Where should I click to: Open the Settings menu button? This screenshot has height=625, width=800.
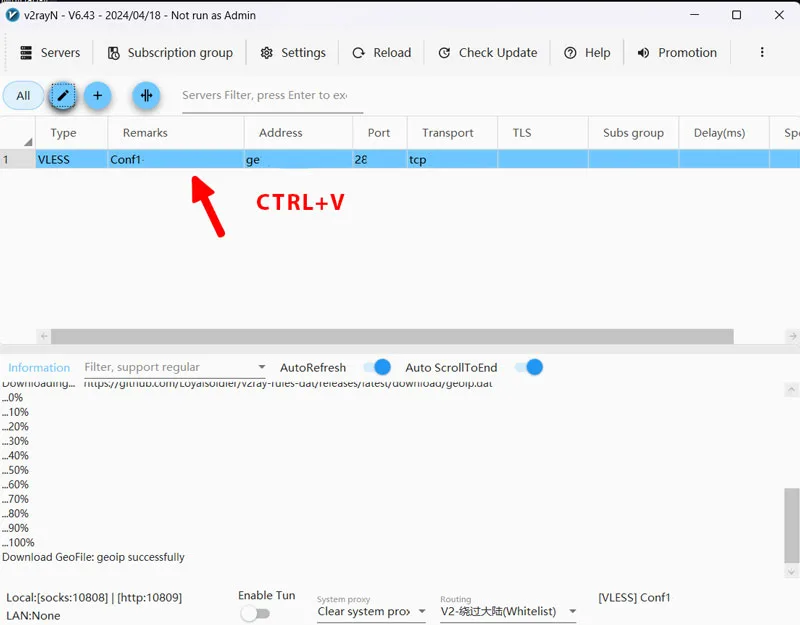point(293,53)
